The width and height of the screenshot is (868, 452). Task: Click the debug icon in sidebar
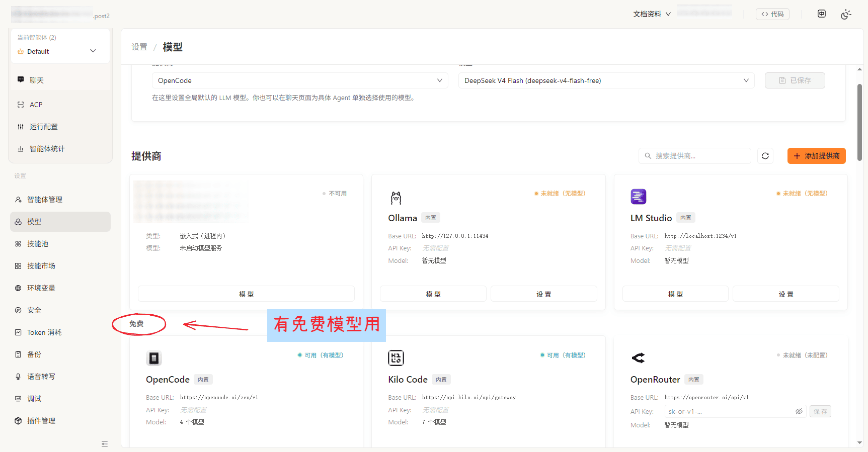(18, 399)
